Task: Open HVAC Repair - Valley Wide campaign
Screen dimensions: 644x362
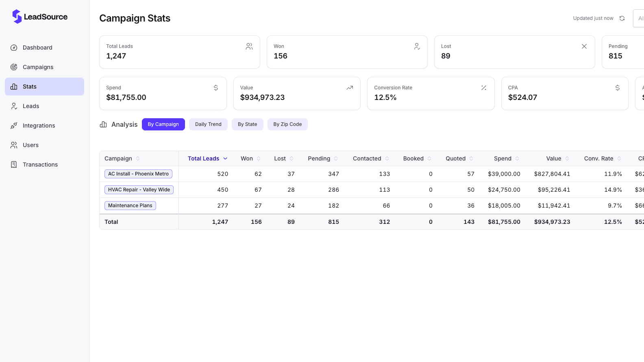Action: [139, 190]
